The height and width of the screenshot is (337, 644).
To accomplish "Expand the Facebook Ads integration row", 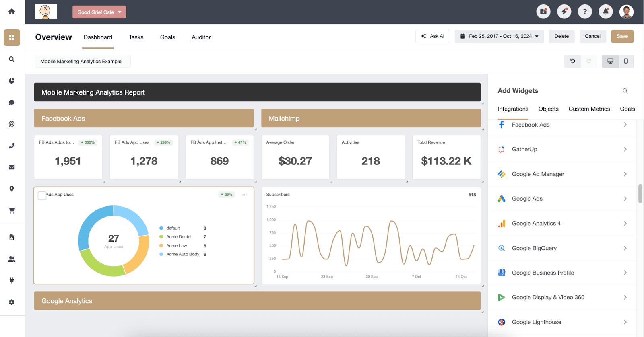I will [562, 125].
